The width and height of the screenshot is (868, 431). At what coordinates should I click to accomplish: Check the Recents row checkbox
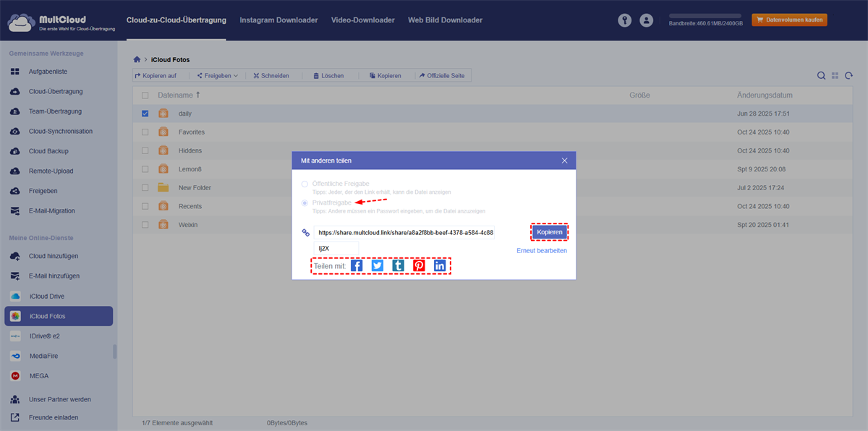tap(145, 206)
